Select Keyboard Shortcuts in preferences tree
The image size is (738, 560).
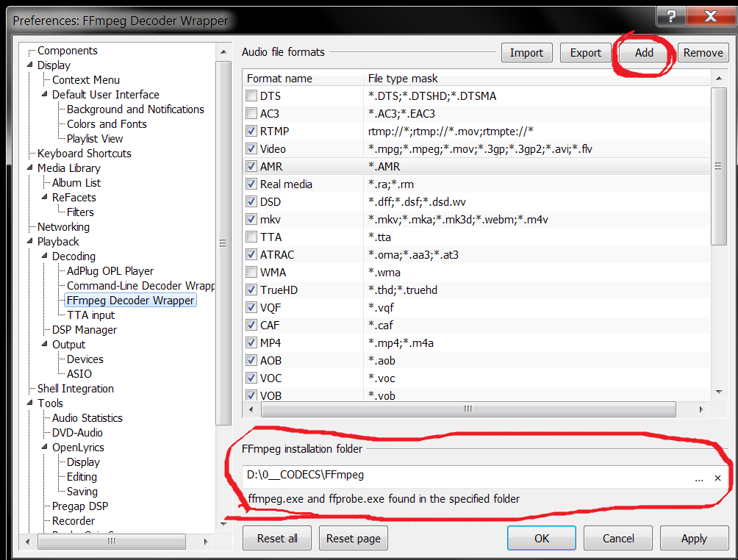click(x=84, y=154)
